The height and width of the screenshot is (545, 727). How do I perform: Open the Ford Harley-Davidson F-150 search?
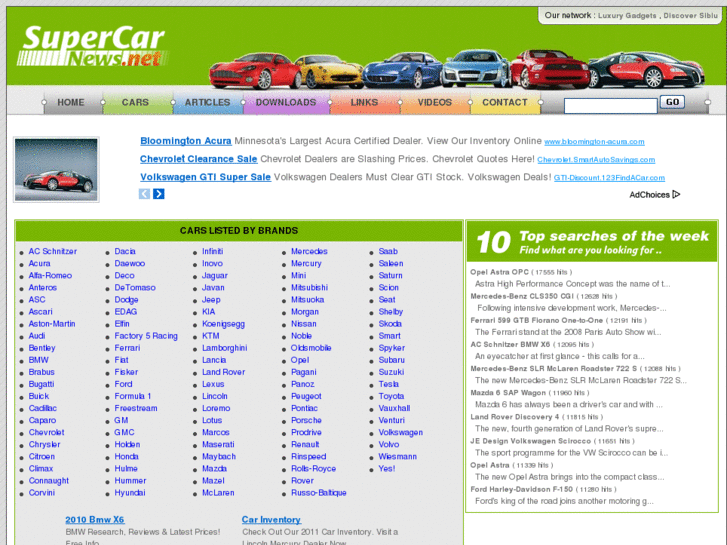pyautogui.click(x=522, y=489)
